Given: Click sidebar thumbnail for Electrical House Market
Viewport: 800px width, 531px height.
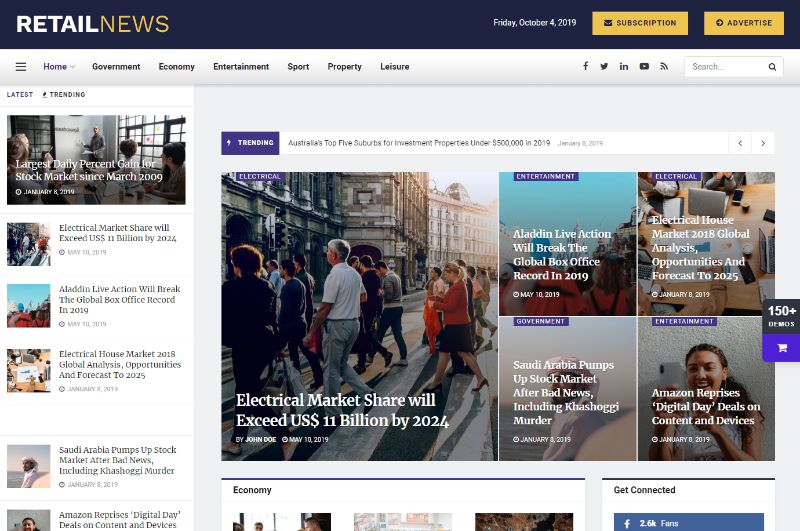Looking at the screenshot, I should (x=29, y=370).
